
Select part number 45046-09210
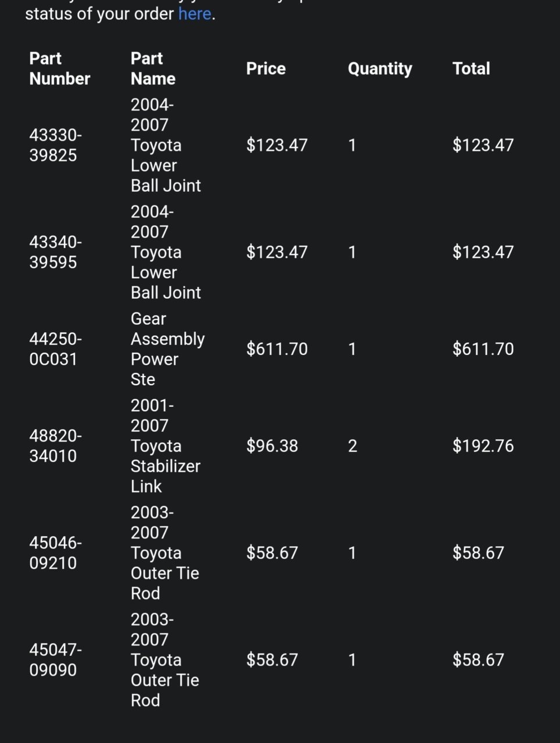coord(56,553)
